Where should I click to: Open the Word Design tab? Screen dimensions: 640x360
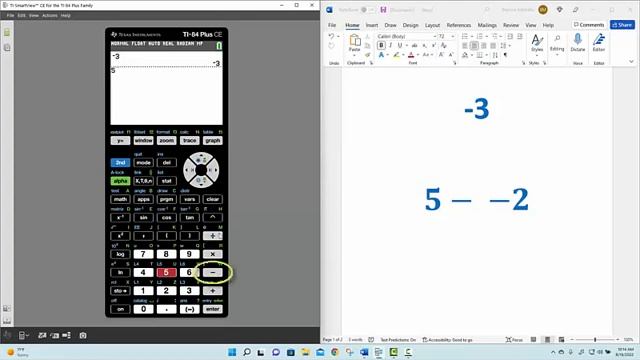[x=410, y=25]
